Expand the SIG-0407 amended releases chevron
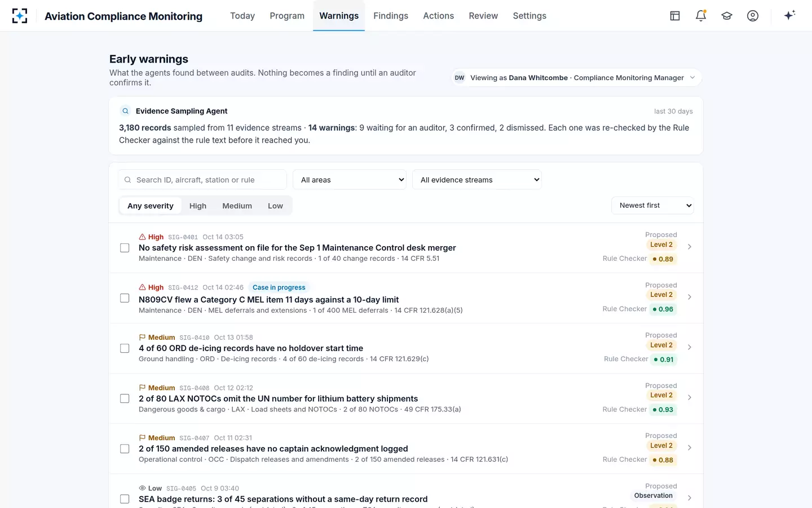 [x=690, y=448]
